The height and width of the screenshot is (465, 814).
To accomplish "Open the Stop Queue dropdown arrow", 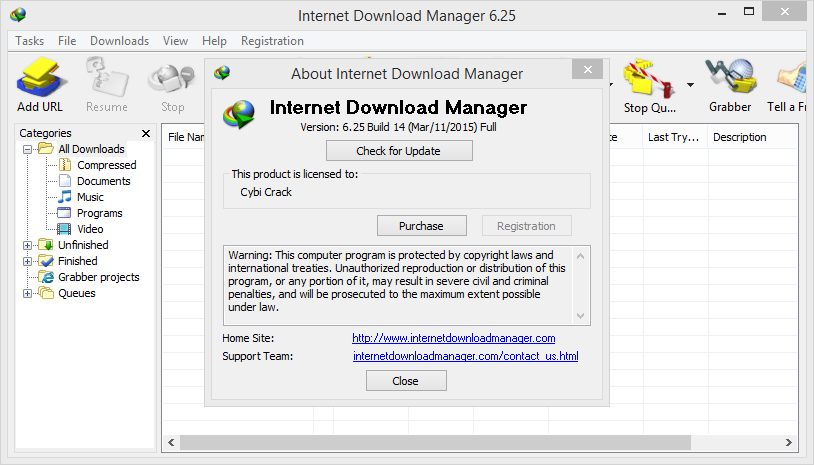I will coord(690,85).
